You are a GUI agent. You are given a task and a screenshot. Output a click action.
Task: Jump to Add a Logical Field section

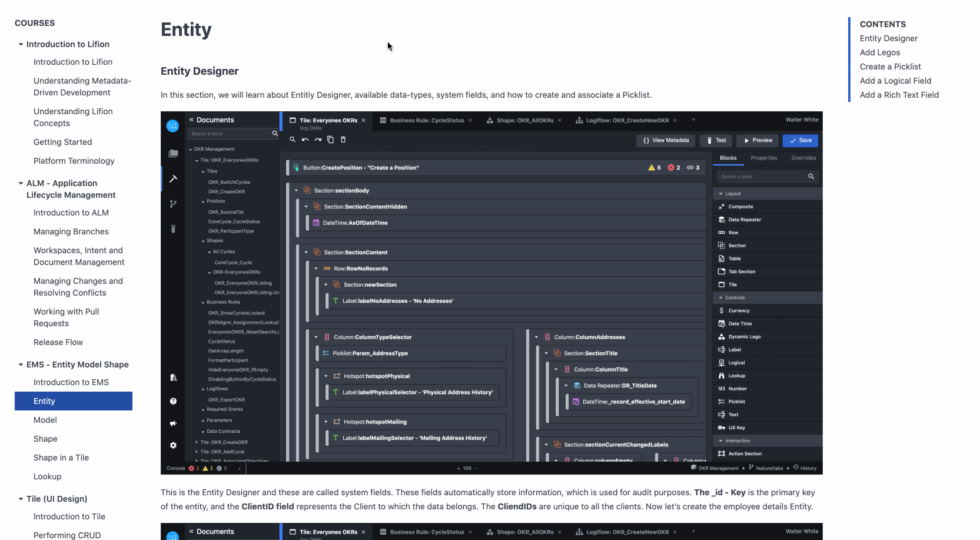click(896, 81)
